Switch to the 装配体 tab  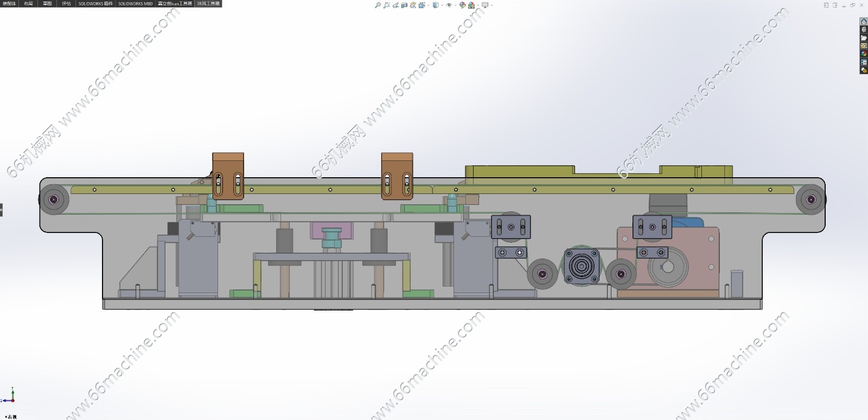[x=10, y=3]
